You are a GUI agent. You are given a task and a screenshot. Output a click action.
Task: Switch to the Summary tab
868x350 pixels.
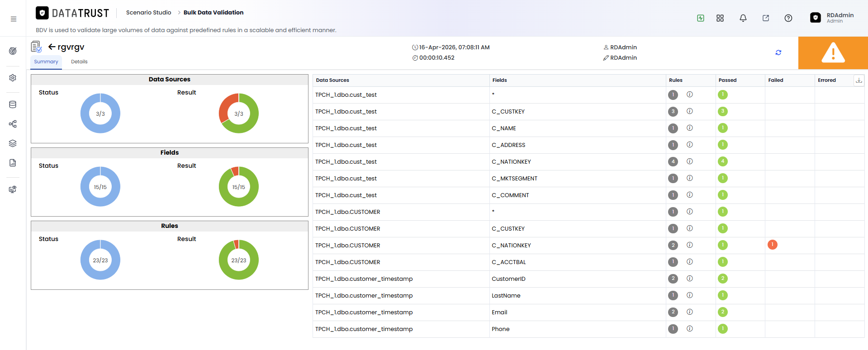click(x=46, y=61)
